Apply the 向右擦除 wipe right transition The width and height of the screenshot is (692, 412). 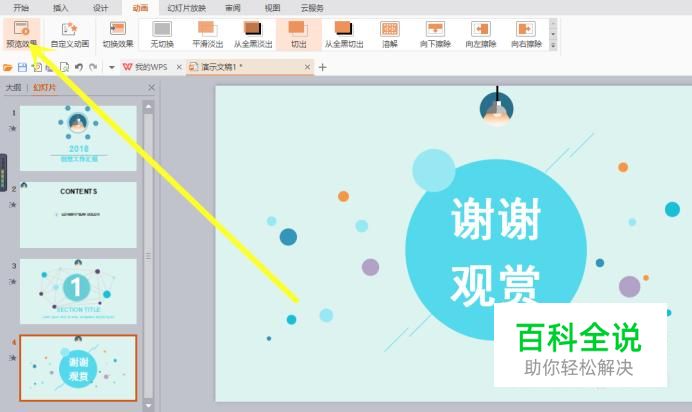(526, 34)
